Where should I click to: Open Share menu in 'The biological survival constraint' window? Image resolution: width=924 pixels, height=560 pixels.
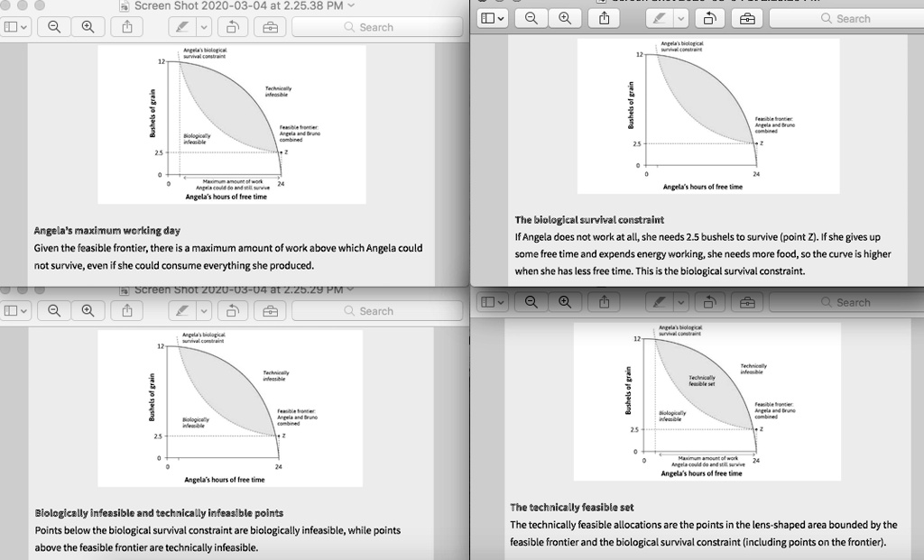coord(604,18)
